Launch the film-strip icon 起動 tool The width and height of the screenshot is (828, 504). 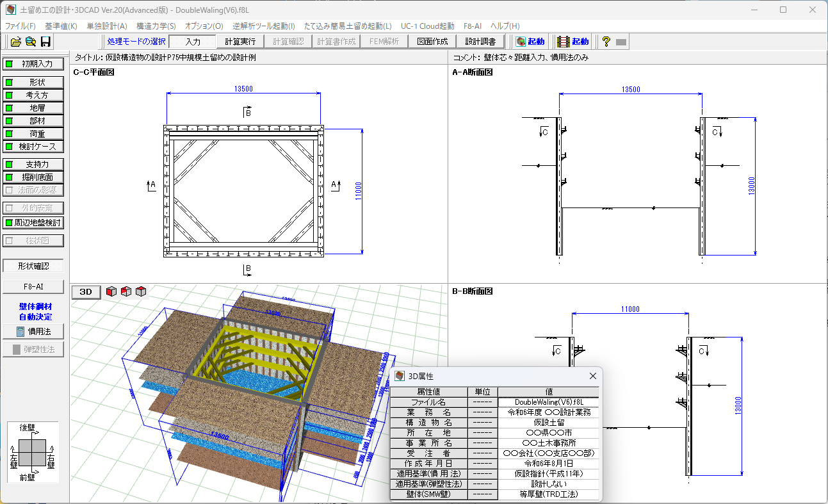pos(573,42)
